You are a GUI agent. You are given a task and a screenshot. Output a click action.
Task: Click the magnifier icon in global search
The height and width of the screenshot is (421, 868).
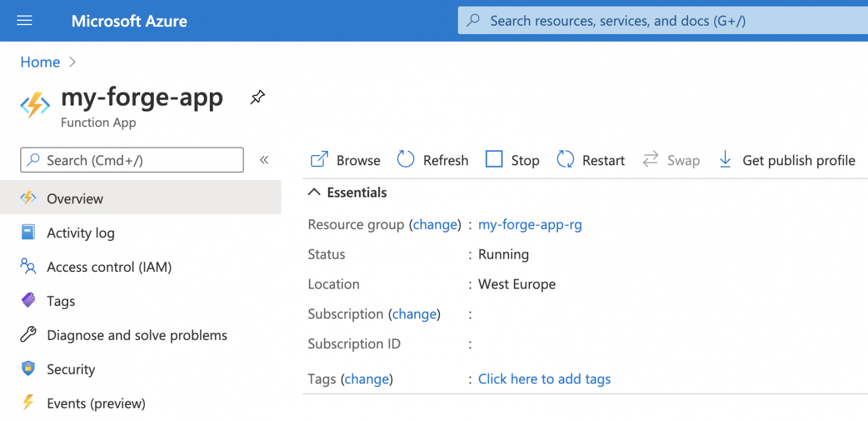point(473,21)
